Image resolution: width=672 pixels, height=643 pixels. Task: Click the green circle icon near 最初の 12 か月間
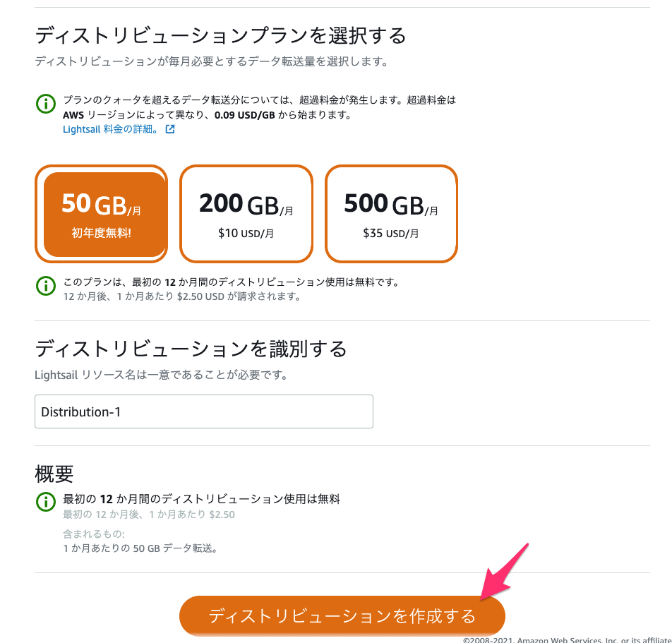click(x=45, y=502)
